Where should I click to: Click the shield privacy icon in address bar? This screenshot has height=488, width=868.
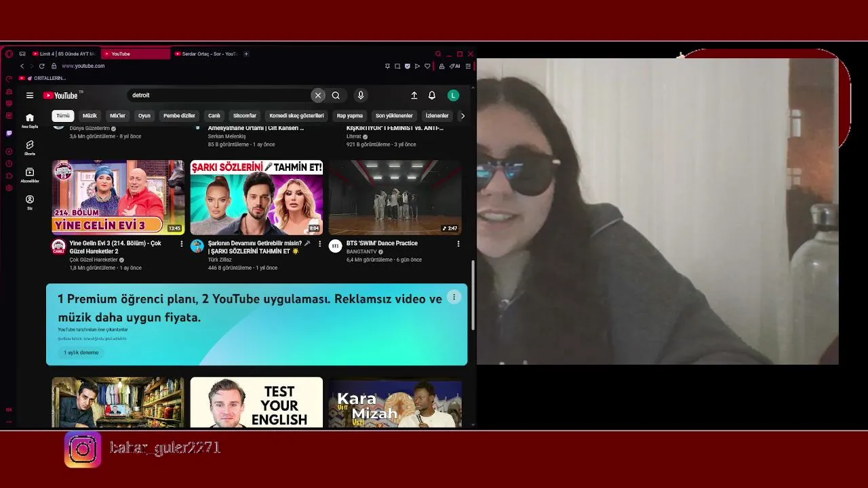point(408,66)
